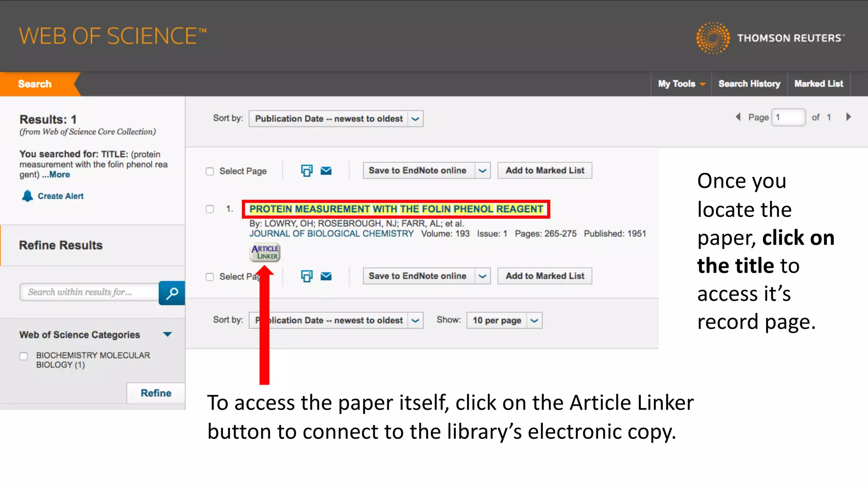
Task: Click the bottom email envelope icon
Action: pyautogui.click(x=326, y=276)
